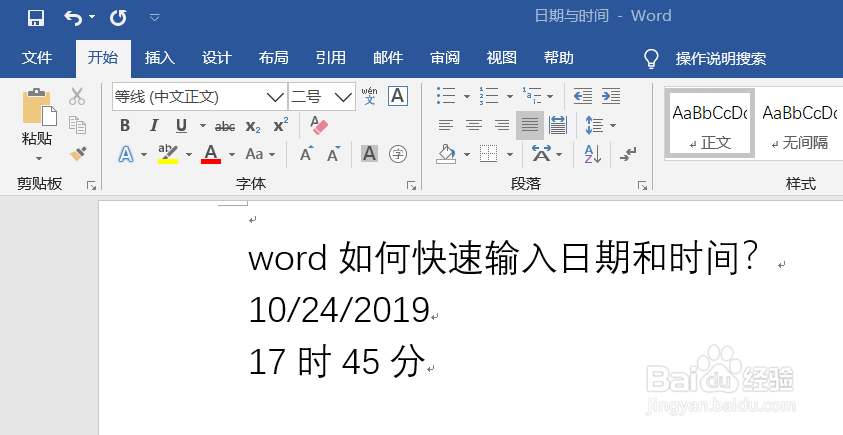Toggle justified alignment button
This screenshot has height=435, width=843.
530,126
